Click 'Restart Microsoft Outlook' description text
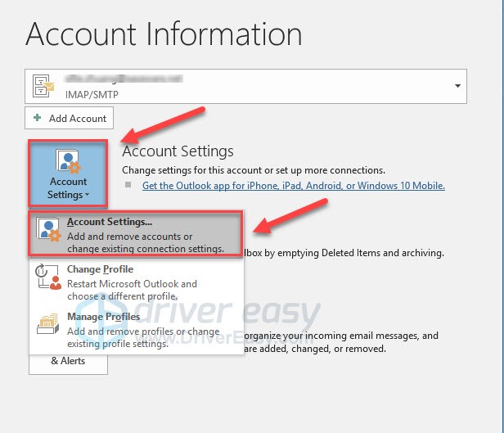 pyautogui.click(x=132, y=284)
